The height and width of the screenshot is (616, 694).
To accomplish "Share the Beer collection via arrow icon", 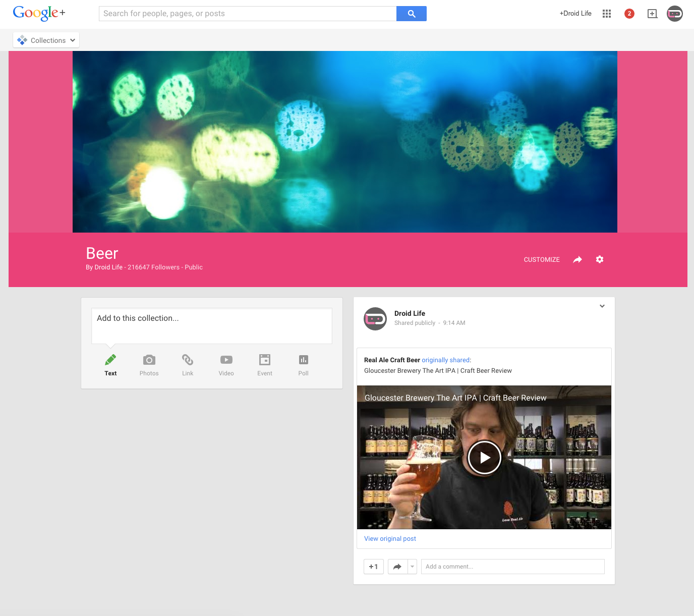I will point(577,259).
